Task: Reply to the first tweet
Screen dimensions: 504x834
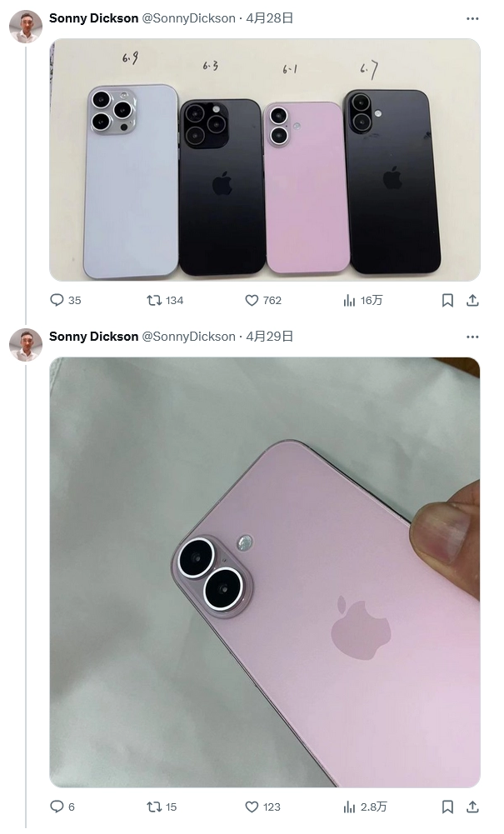Action: click(x=56, y=300)
